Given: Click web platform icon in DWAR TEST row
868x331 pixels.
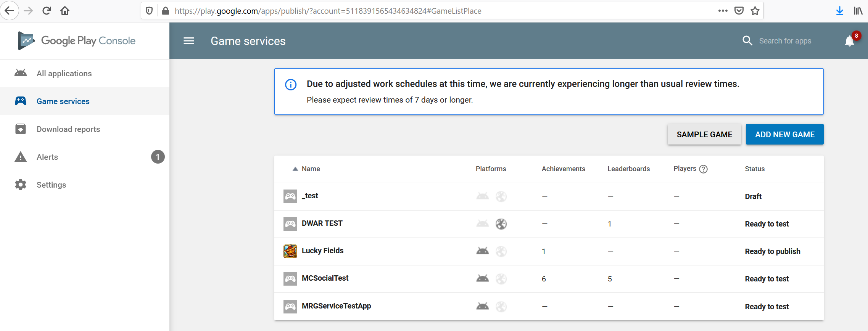Looking at the screenshot, I should (x=501, y=224).
